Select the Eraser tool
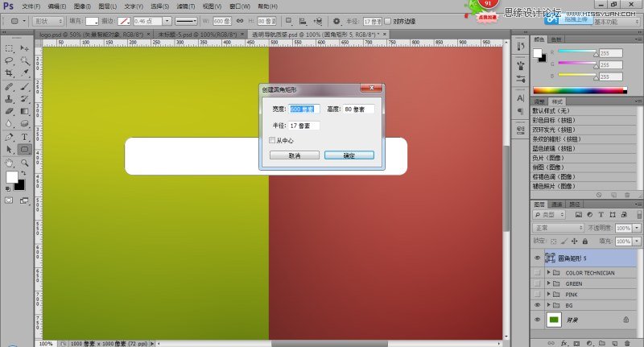Screen dimensions: 644x347 coord(9,111)
